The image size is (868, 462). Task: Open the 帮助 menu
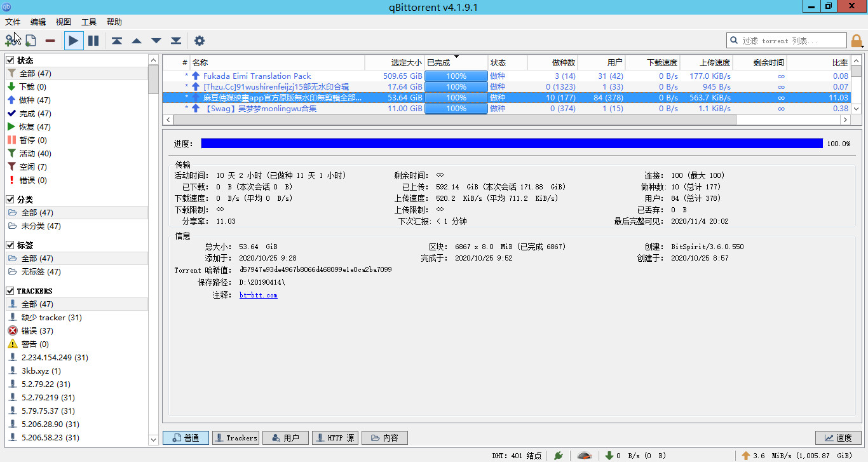(x=114, y=22)
